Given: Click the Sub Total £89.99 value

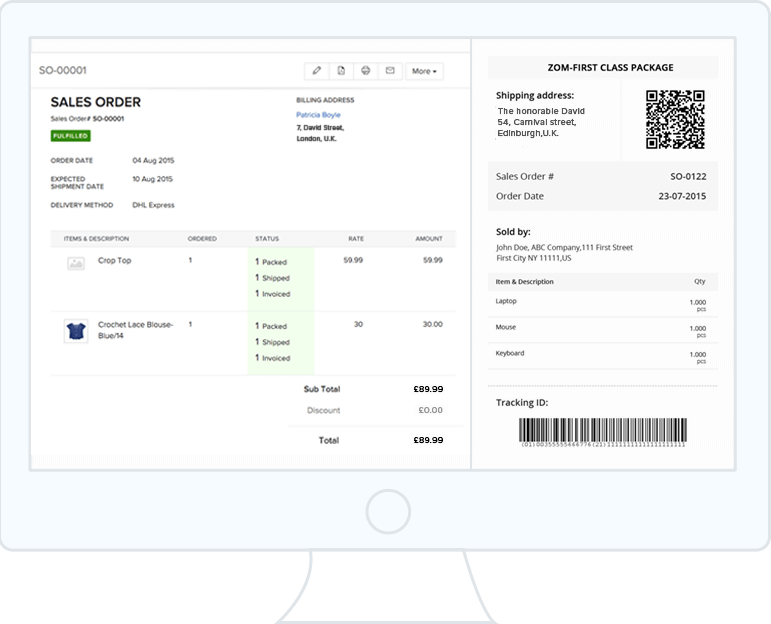Looking at the screenshot, I should [428, 389].
